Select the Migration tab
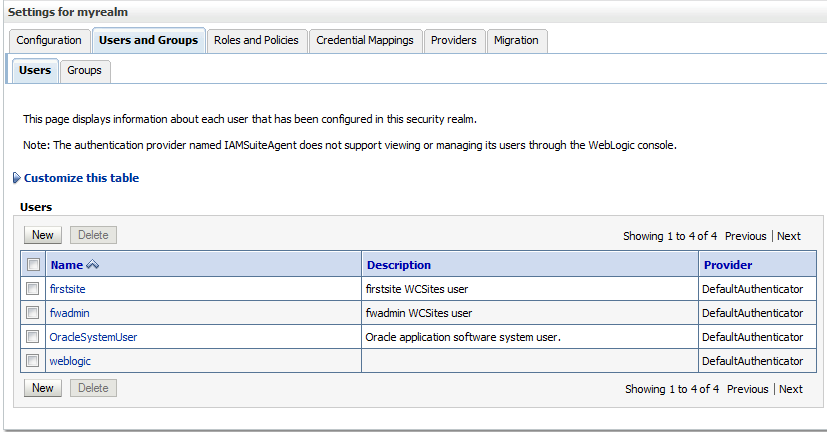The height and width of the screenshot is (432, 827). (516, 41)
